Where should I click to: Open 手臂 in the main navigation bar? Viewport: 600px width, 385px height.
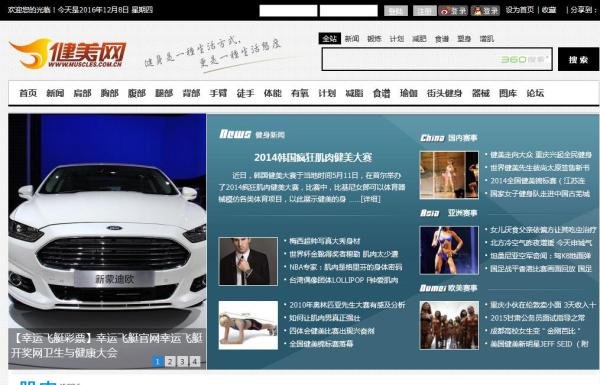click(218, 93)
